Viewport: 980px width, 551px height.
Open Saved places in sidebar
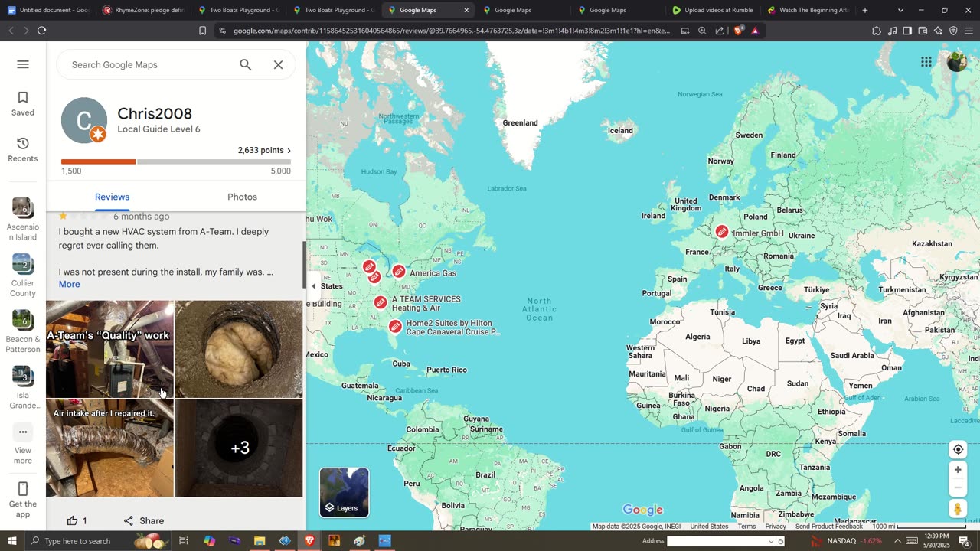tap(23, 104)
